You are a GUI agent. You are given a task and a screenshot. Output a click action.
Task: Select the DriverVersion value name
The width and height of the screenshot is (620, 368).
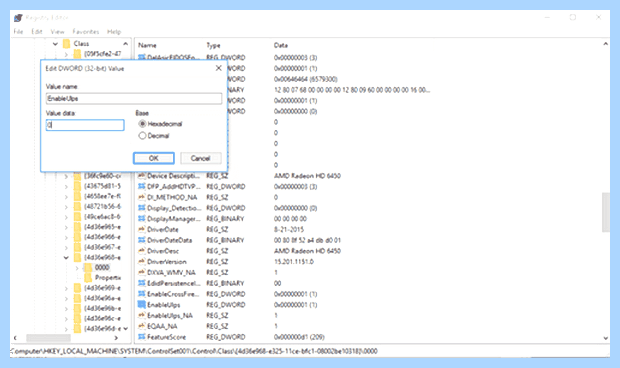click(166, 262)
